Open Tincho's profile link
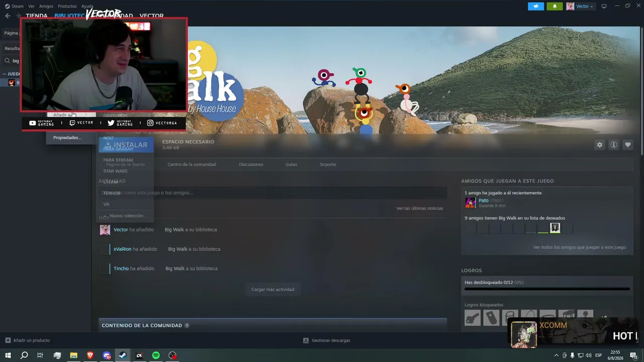This screenshot has height=362, width=644. [x=121, y=268]
